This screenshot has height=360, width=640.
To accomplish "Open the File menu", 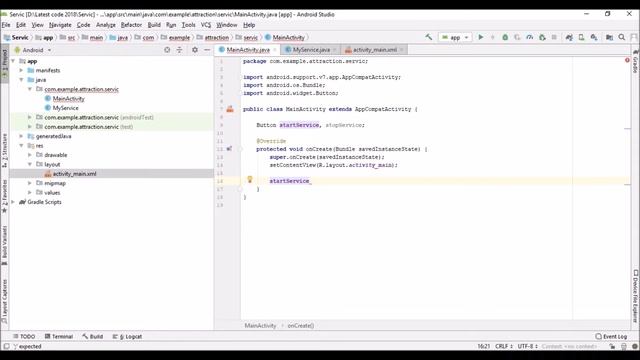I will click(6, 25).
